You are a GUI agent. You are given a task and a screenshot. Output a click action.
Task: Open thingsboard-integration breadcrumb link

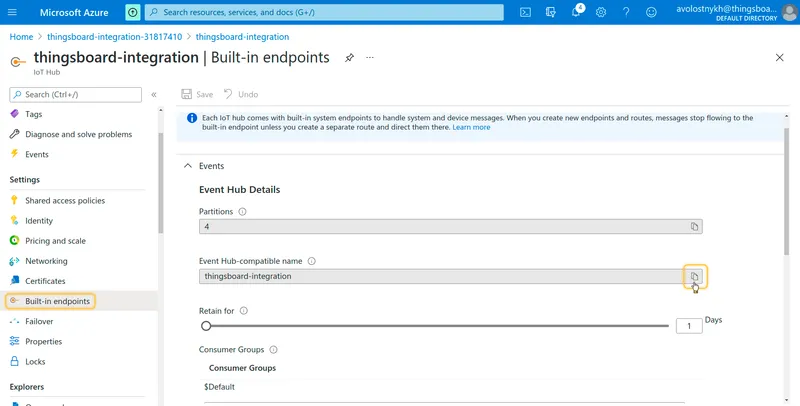coord(242,37)
